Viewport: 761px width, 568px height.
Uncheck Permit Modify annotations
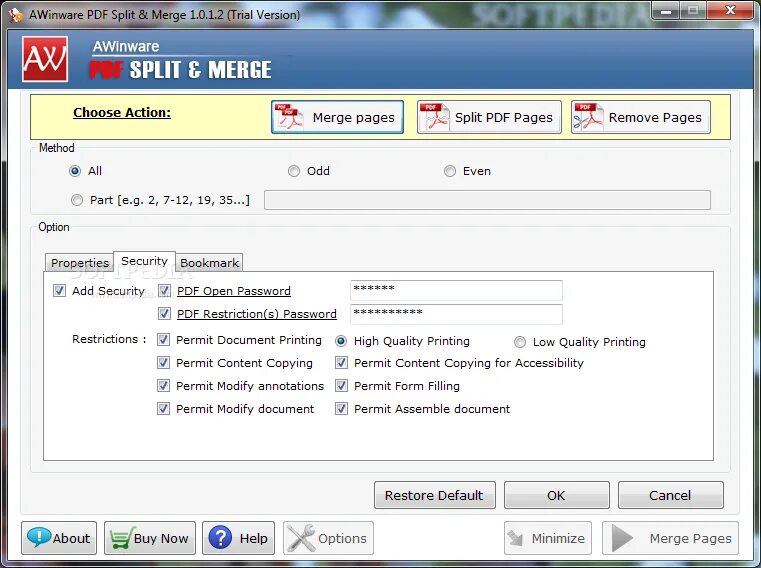(x=164, y=386)
